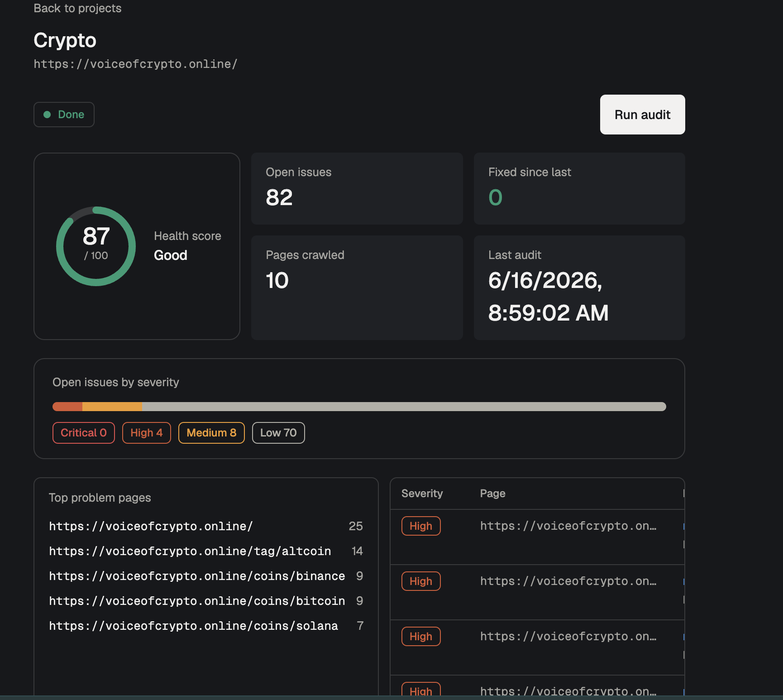Click the Page column header
The image size is (783, 700).
(x=492, y=494)
